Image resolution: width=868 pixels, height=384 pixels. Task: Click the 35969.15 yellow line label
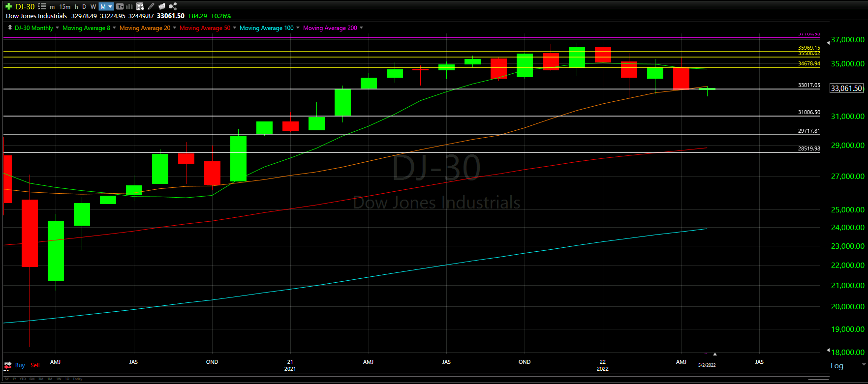809,48
